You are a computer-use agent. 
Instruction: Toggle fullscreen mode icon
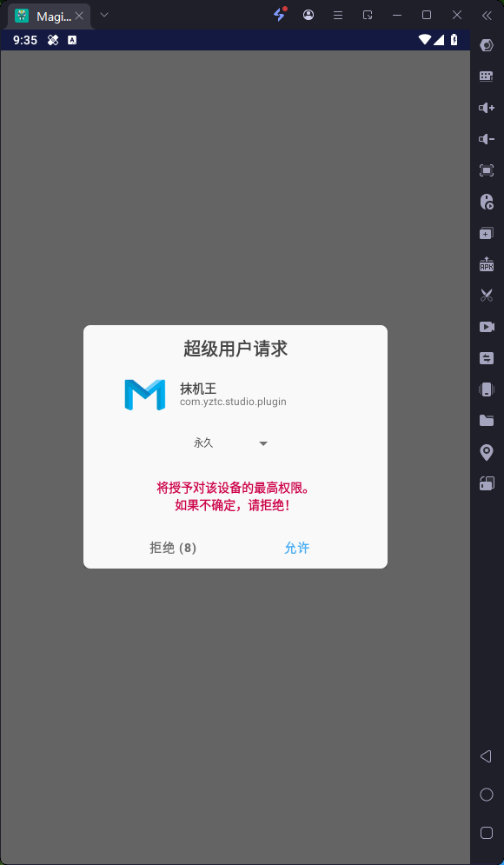[x=487, y=170]
